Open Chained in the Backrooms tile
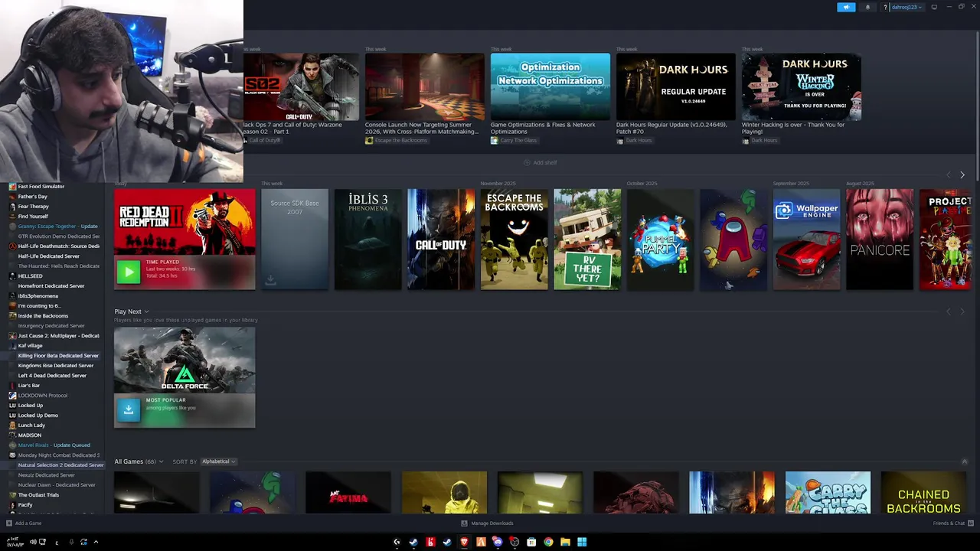The width and height of the screenshot is (980, 551). coord(923,492)
